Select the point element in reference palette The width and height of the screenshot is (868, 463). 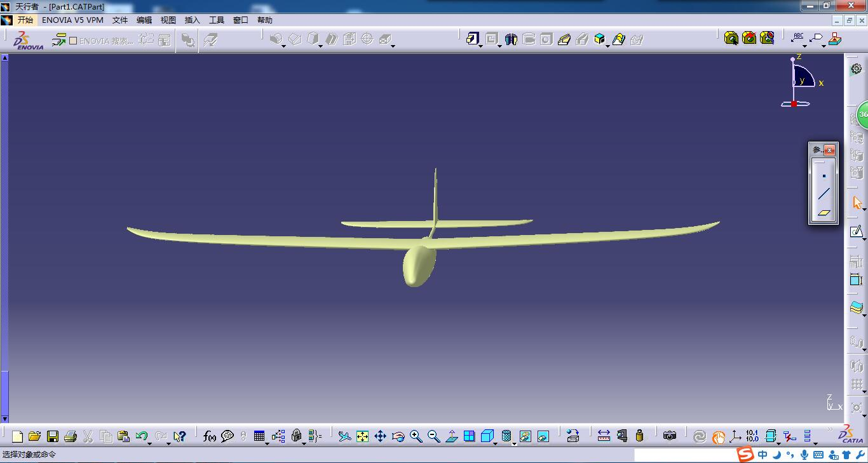824,176
